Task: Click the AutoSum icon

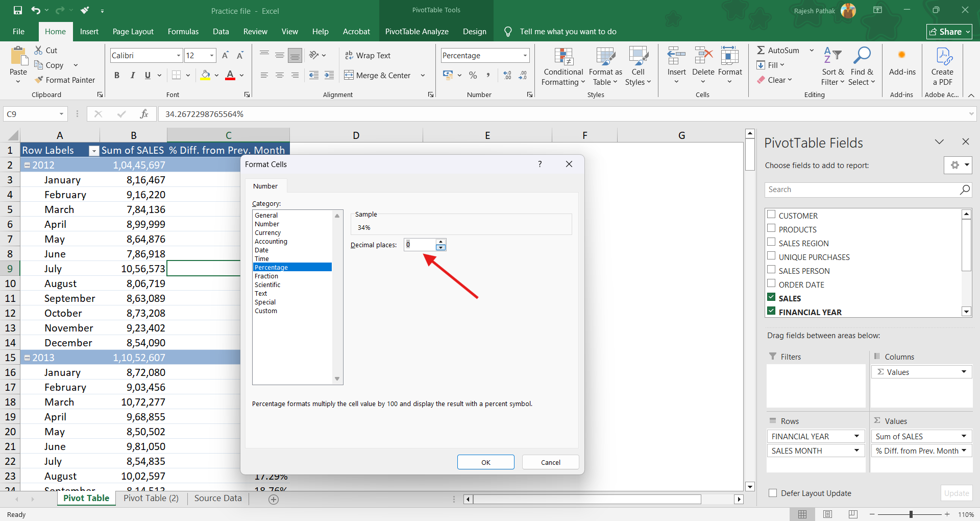Action: pyautogui.click(x=761, y=50)
